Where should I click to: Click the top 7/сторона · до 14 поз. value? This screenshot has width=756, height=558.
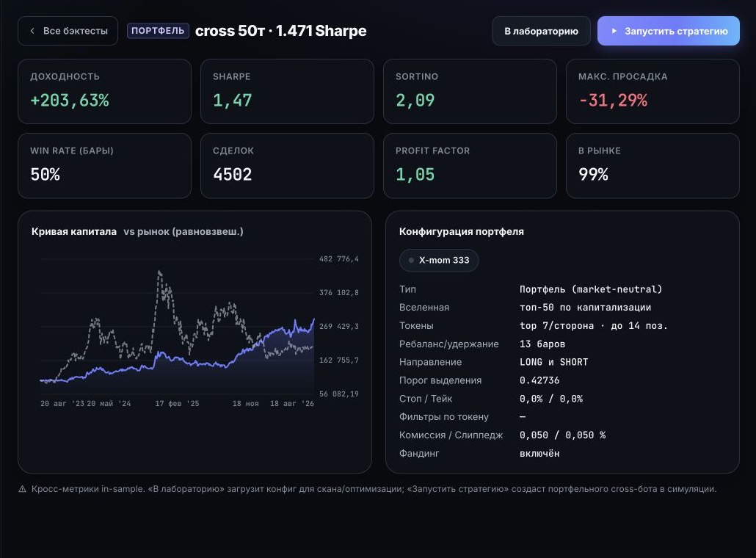[594, 325]
